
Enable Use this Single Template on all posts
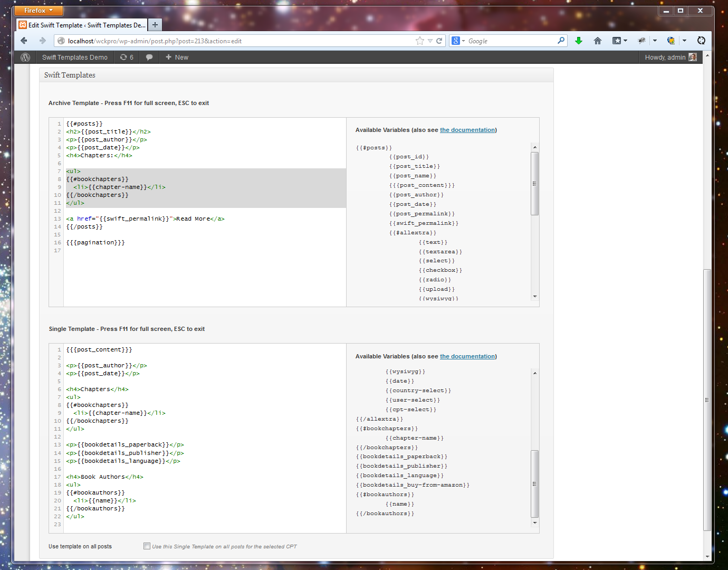(147, 546)
